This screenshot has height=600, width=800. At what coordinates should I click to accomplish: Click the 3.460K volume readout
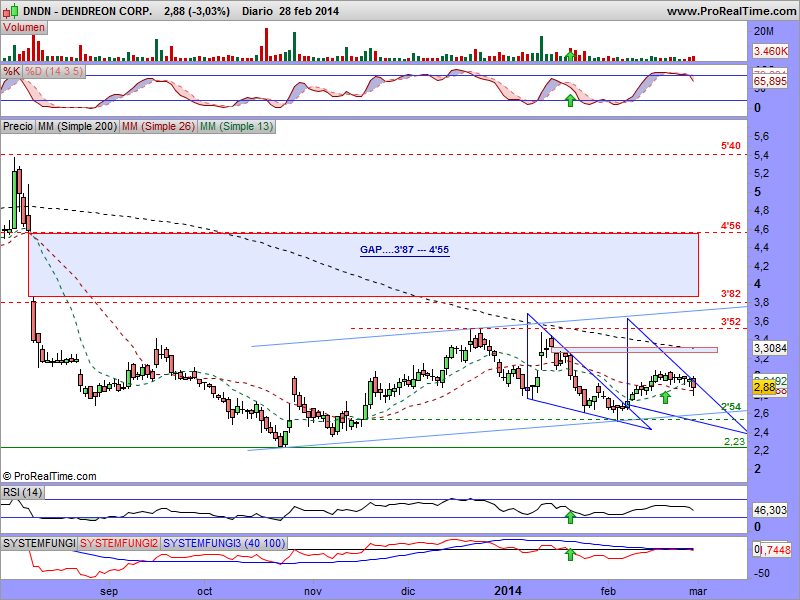coord(770,51)
